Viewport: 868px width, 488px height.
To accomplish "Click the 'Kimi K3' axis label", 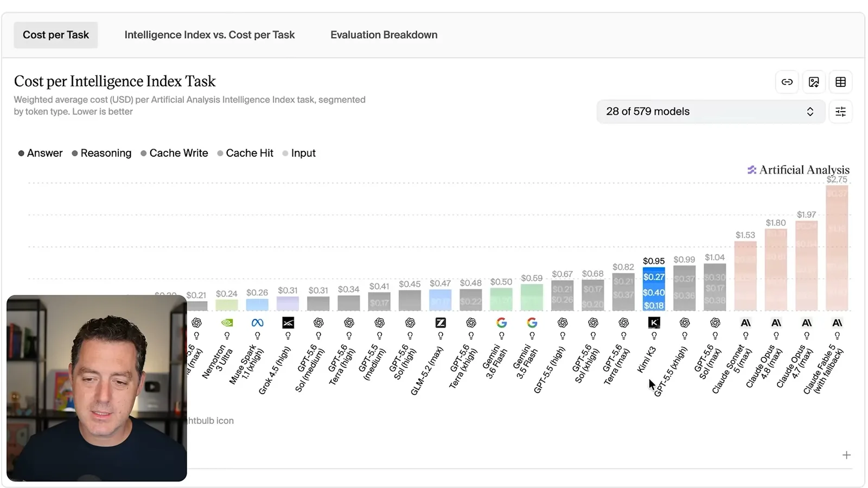I will [x=646, y=359].
